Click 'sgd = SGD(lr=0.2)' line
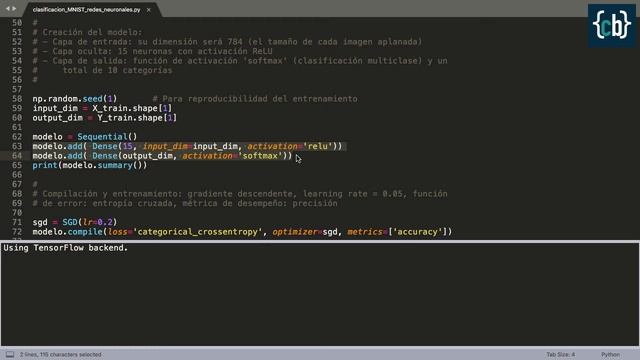Viewport: 640px width, 360px height. [75, 222]
